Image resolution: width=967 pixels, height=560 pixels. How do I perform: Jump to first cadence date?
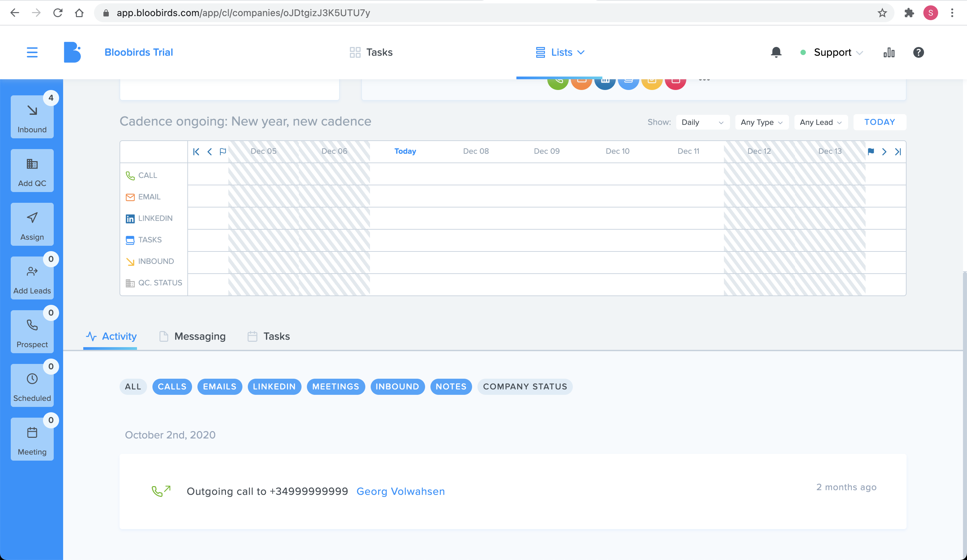[x=196, y=151]
